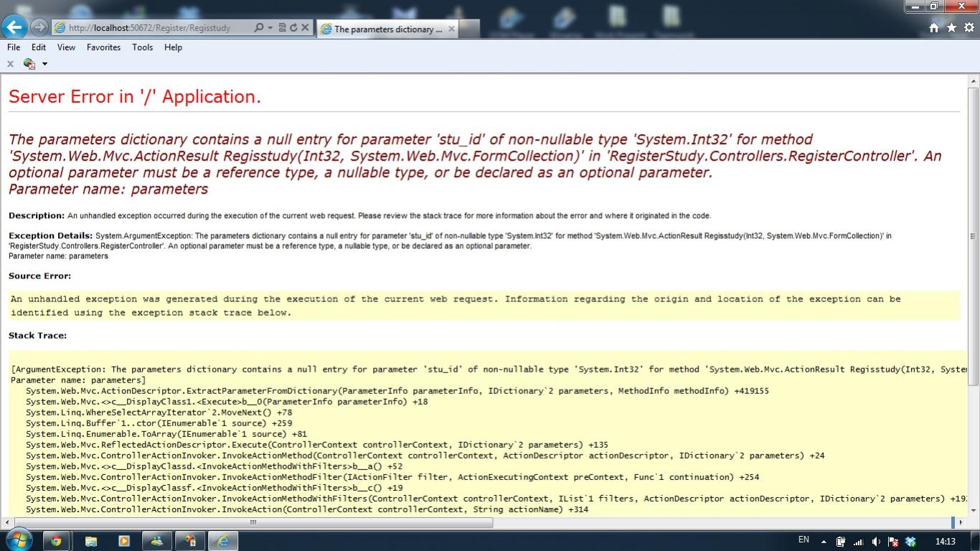Open the Edit menu
980x551 pixels.
click(39, 47)
